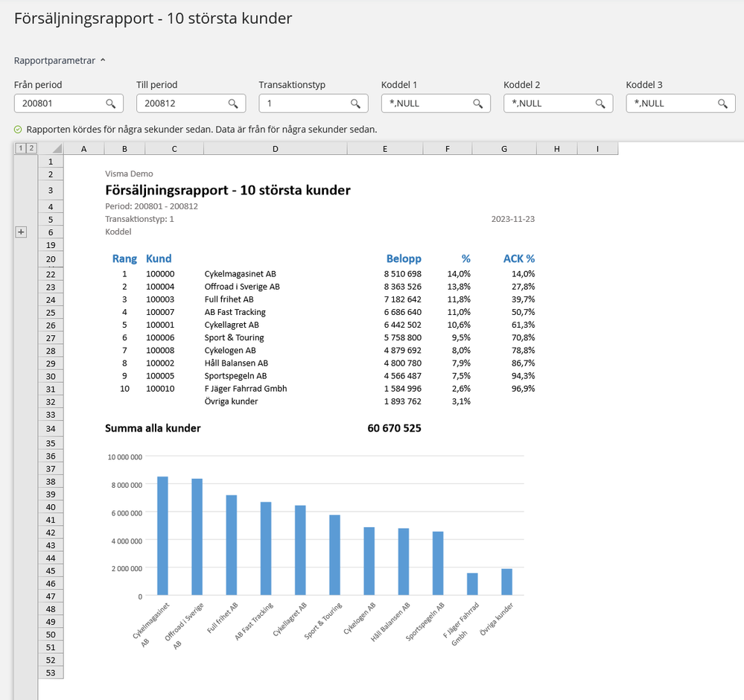Show outline level 1 grouping
Image resolution: width=744 pixels, height=700 pixels.
click(x=20, y=148)
